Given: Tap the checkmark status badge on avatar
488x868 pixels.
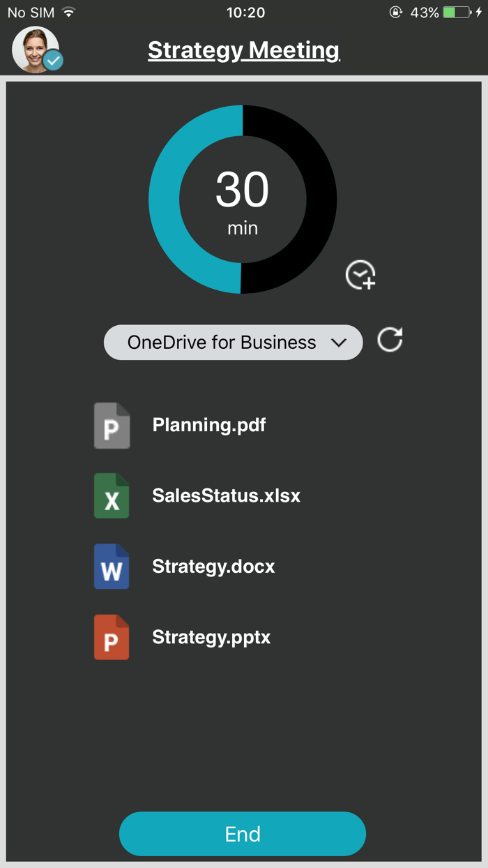Looking at the screenshot, I should tap(53, 61).
